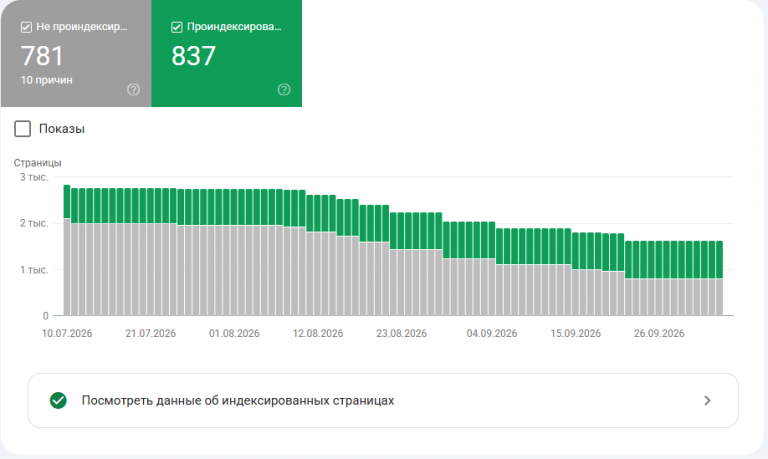Click the '3 тыс.' axis label

coord(34,177)
